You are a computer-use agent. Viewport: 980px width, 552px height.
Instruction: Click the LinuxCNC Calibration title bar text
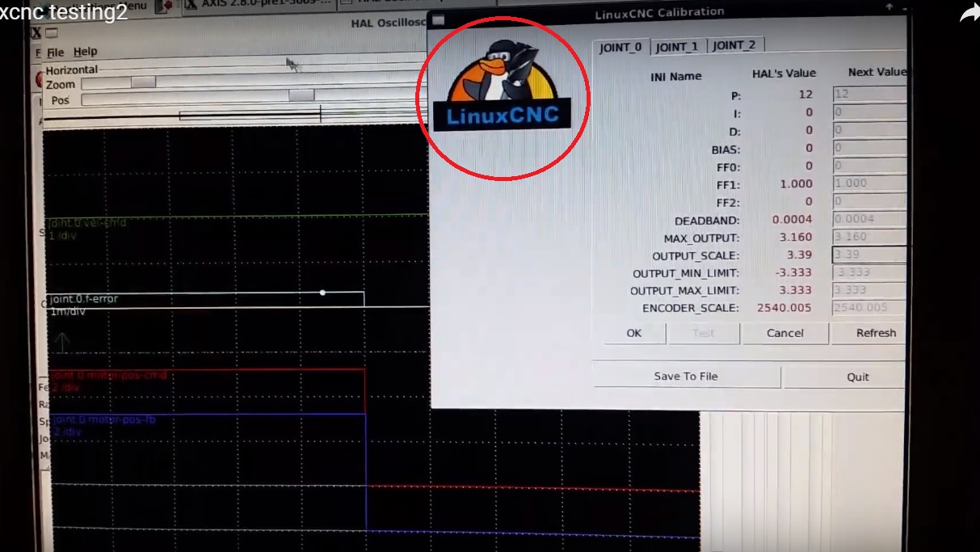659,13
